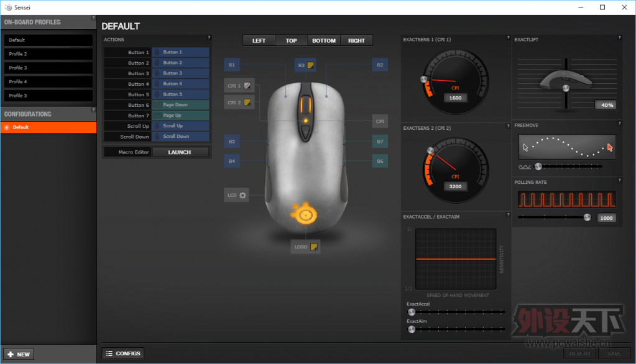Open the Scroll Down action assignment
This screenshot has height=364, width=636.
tap(180, 137)
